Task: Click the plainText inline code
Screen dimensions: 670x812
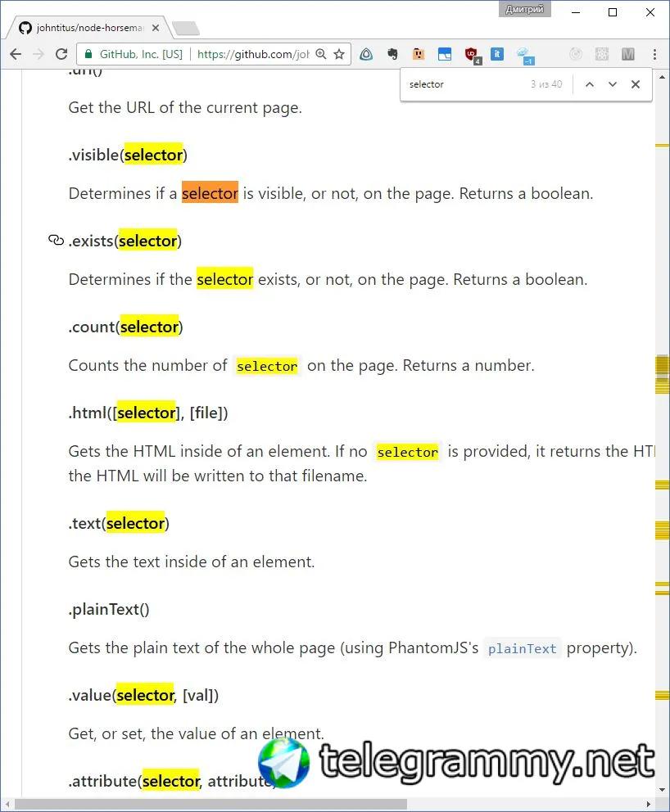Action: pos(523,648)
